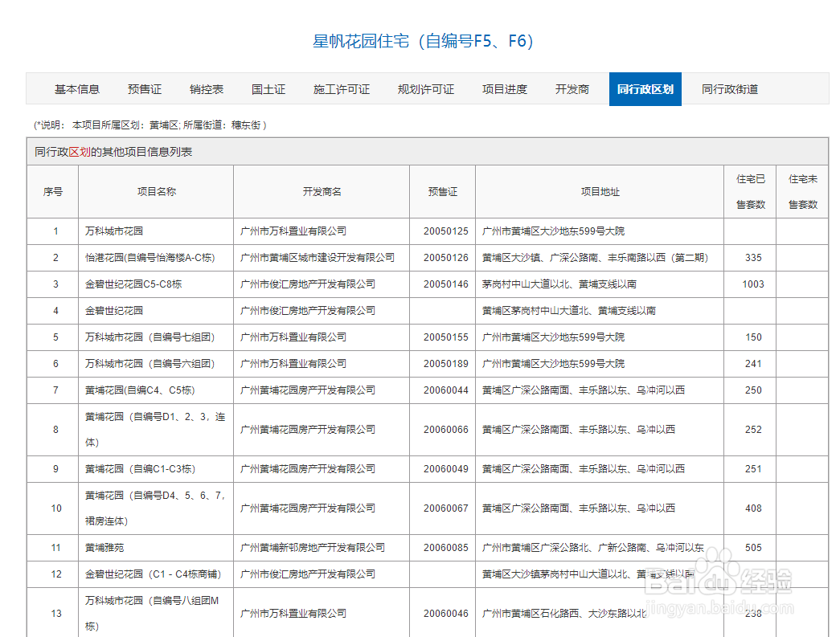Click presale number 20060044
This screenshot has width=840, height=637.
pos(445,390)
